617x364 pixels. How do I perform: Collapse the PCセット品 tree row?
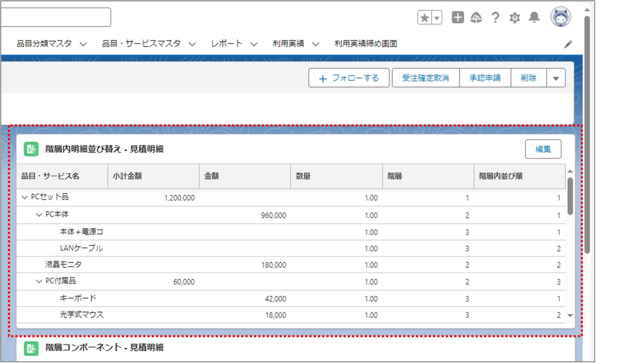[x=25, y=197]
